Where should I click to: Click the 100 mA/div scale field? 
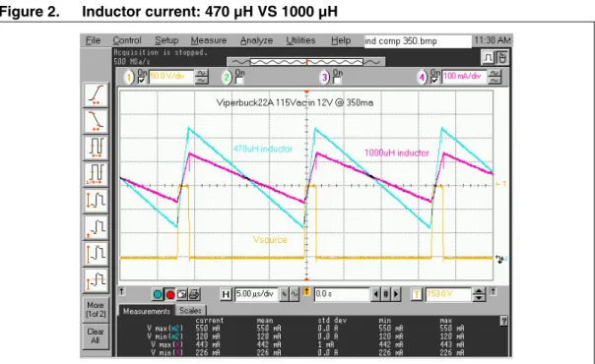464,77
